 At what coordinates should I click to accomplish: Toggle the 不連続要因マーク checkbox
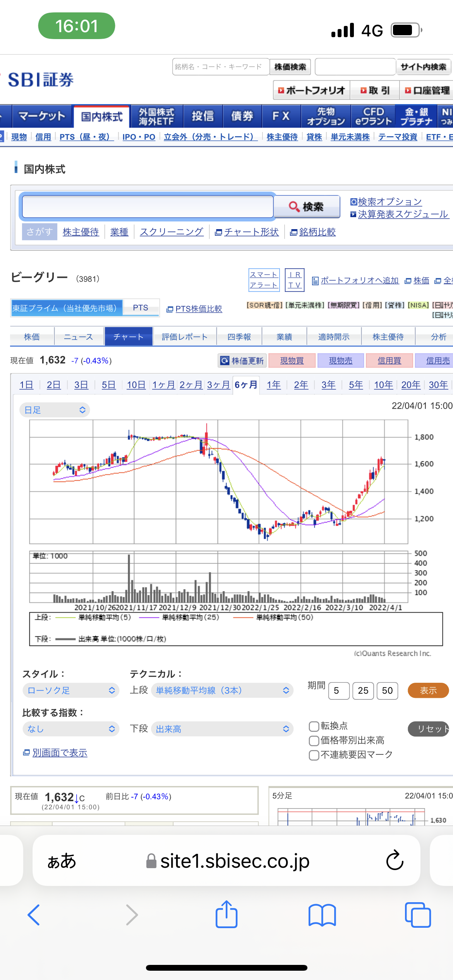tap(314, 755)
